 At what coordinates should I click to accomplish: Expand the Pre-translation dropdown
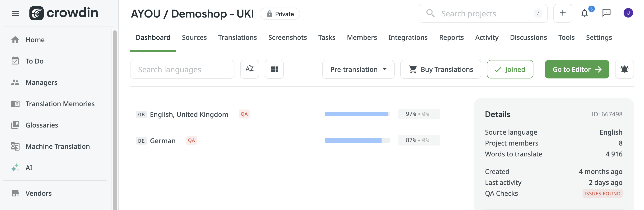tap(358, 69)
